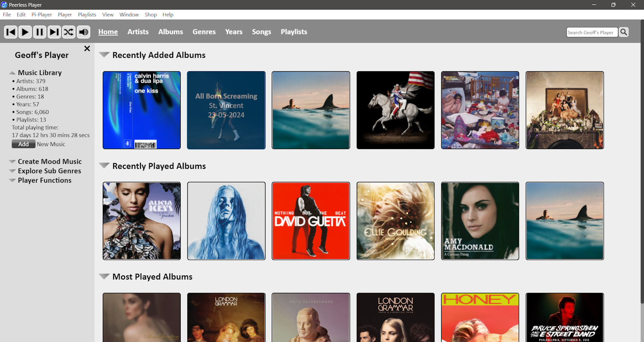Open the white horse rider album cover
This screenshot has width=644, height=342.
(395, 110)
